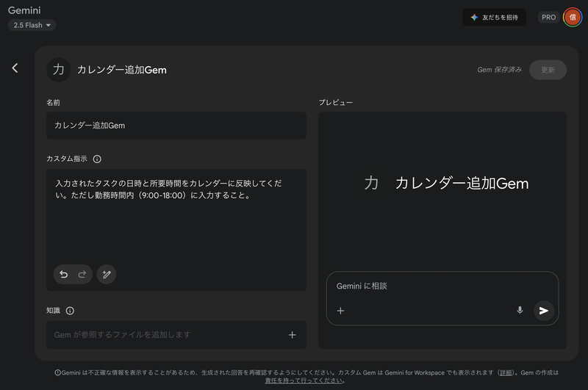588x390 pixels.
Task: Focus the 名前 name input field
Action: 176,126
